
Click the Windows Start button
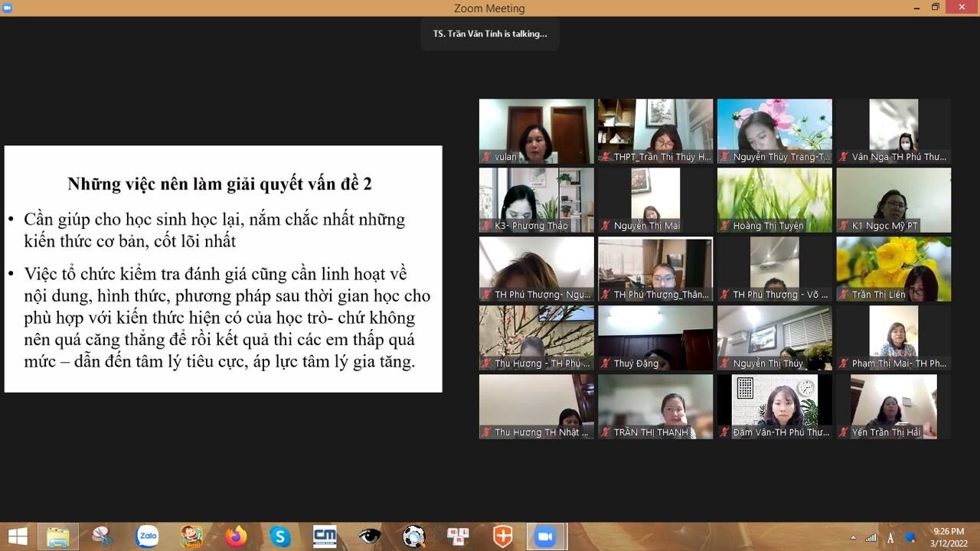click(17, 536)
